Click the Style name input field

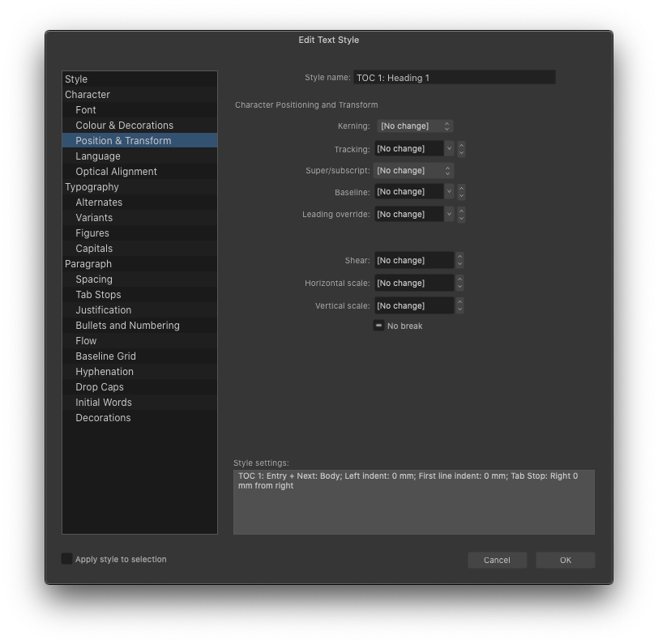pos(454,77)
